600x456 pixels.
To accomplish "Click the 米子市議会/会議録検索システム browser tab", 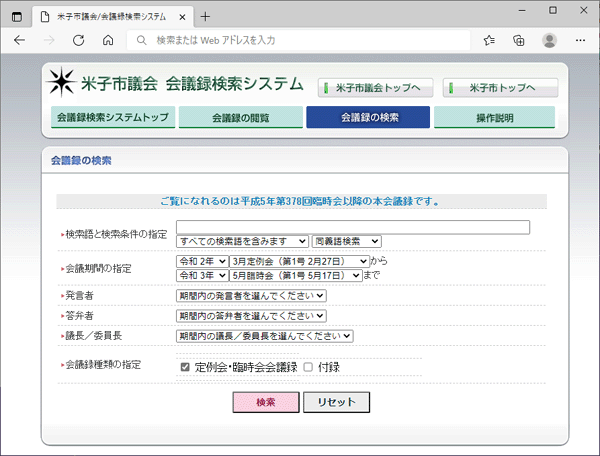I will point(113,17).
